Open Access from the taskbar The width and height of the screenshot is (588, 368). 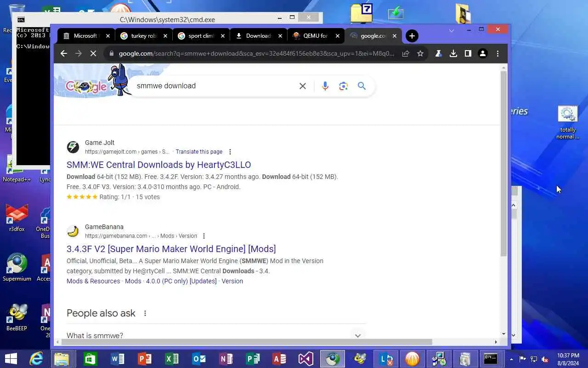pos(279,359)
